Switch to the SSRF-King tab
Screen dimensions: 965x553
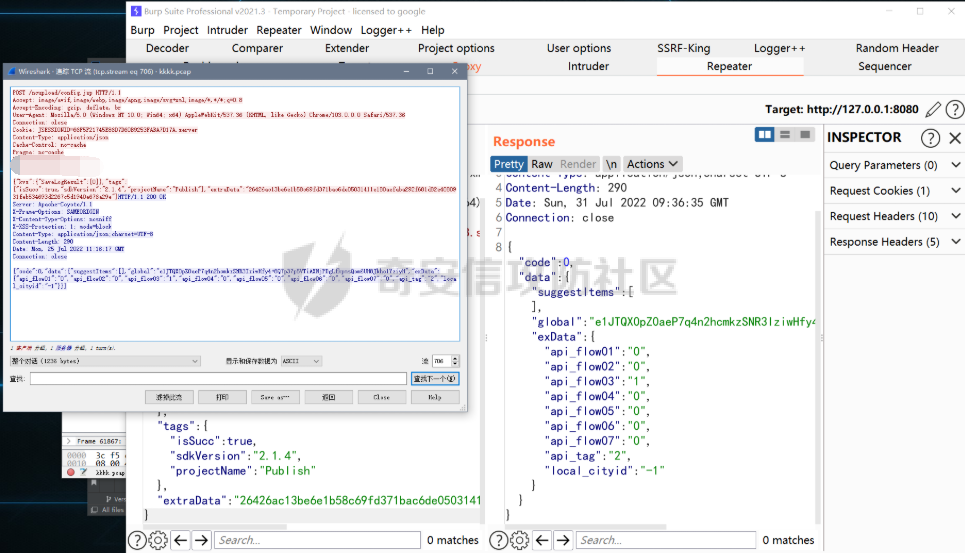(684, 48)
